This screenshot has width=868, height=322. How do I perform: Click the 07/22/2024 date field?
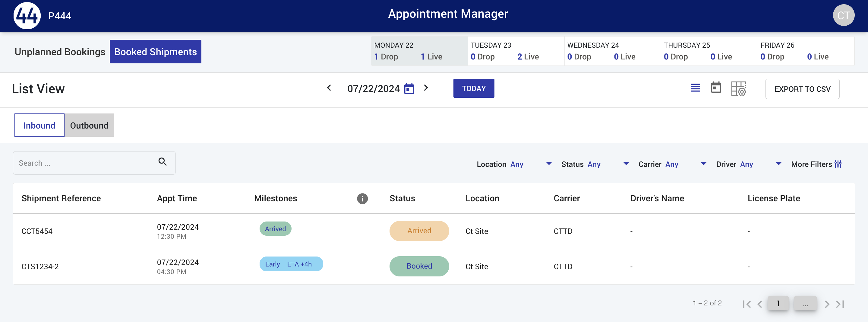(x=373, y=89)
